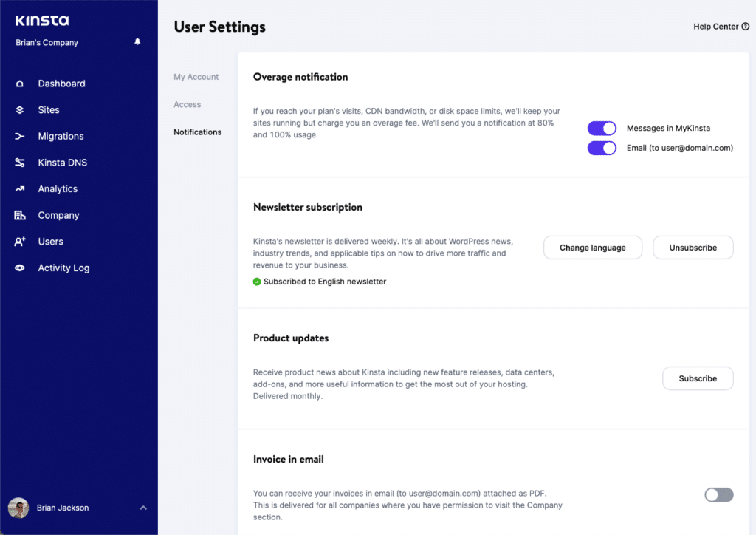This screenshot has height=535, width=756.
Task: Click the Unsubscribe button
Action: point(693,248)
